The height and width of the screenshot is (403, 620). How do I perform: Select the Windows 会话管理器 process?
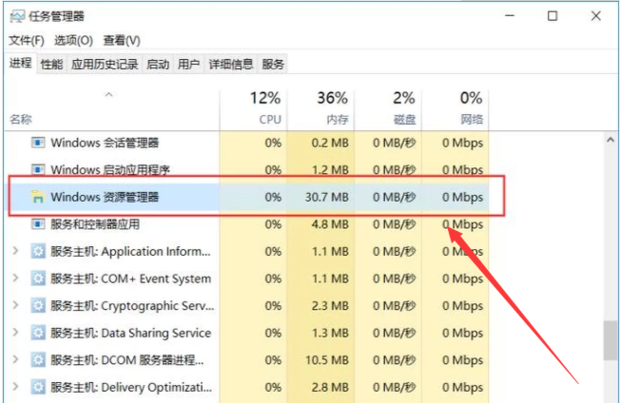[x=104, y=142]
